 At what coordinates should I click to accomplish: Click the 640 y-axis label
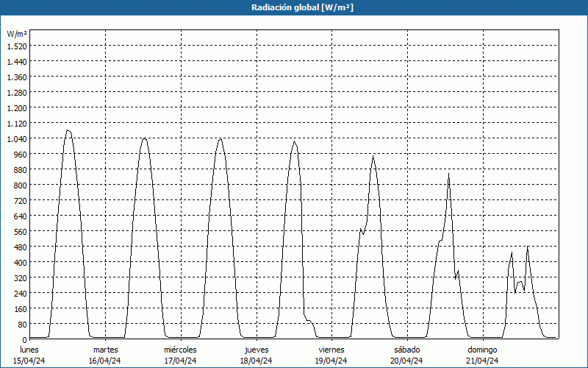click(x=21, y=216)
